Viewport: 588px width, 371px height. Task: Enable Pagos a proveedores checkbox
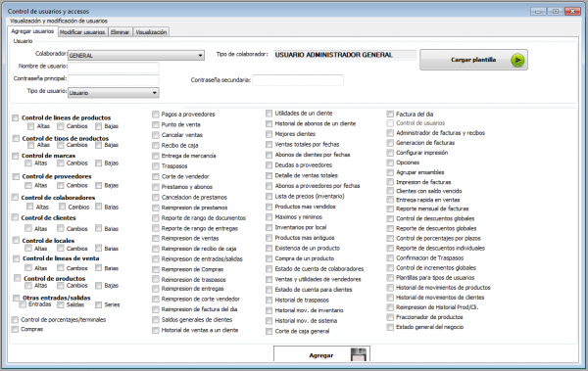(x=155, y=115)
